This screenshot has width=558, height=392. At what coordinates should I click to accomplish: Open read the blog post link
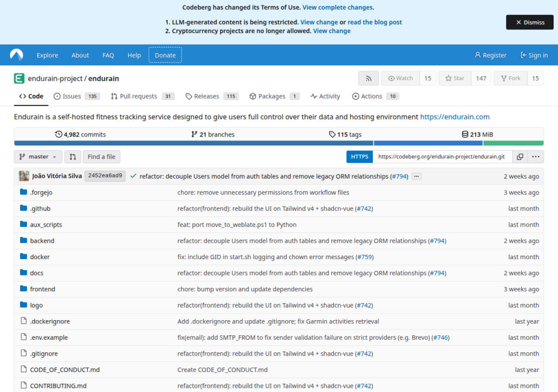coord(375,22)
